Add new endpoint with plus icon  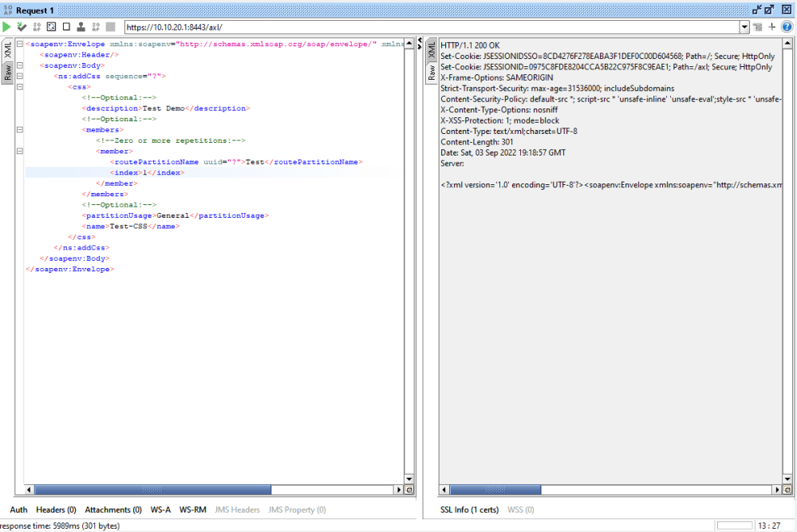click(x=772, y=27)
